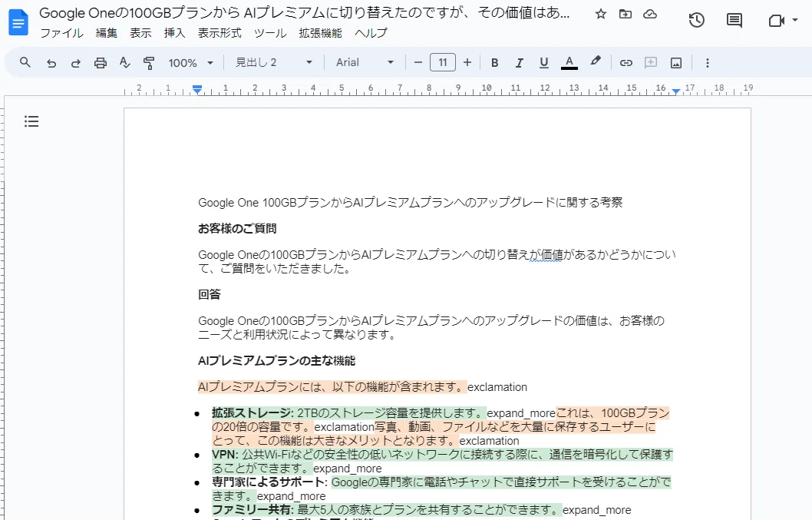Viewport: 812px width, 520px height.
Task: Increase font size with plus button
Action: tap(467, 63)
